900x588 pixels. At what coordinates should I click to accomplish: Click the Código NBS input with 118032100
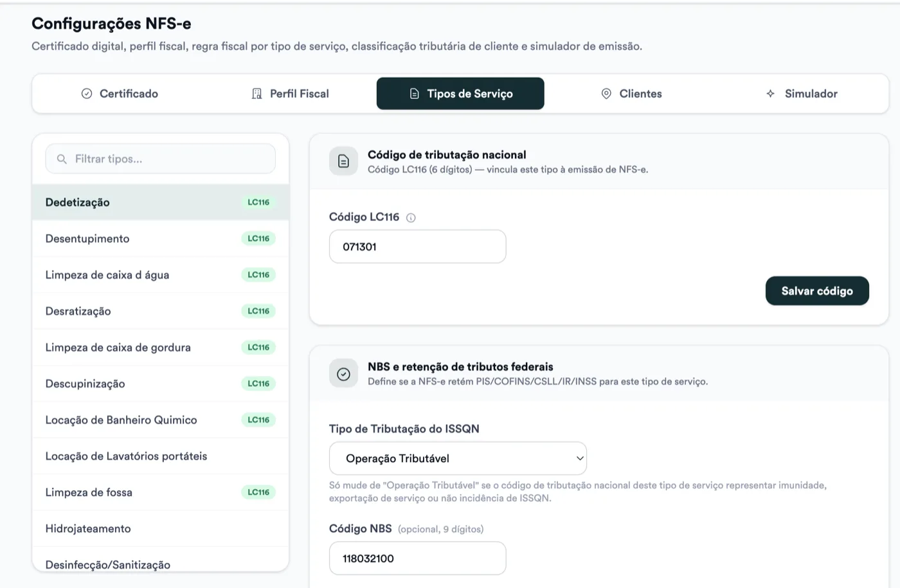(418, 558)
